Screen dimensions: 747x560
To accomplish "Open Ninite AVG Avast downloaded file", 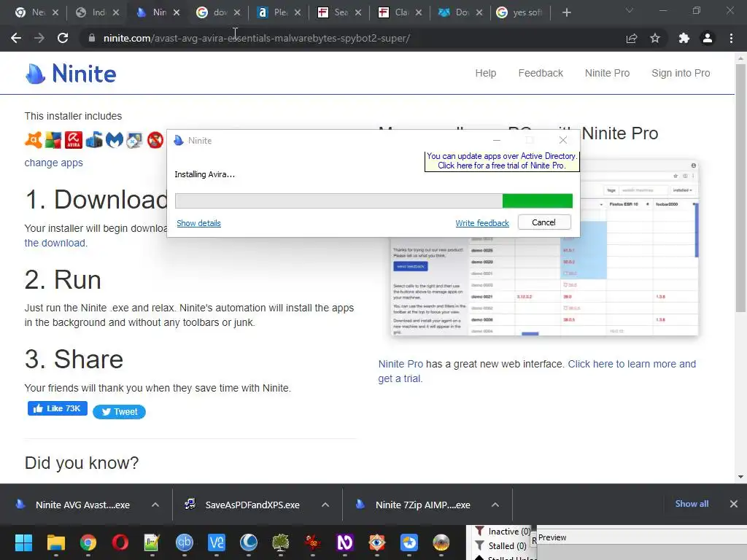I will [x=82, y=505].
